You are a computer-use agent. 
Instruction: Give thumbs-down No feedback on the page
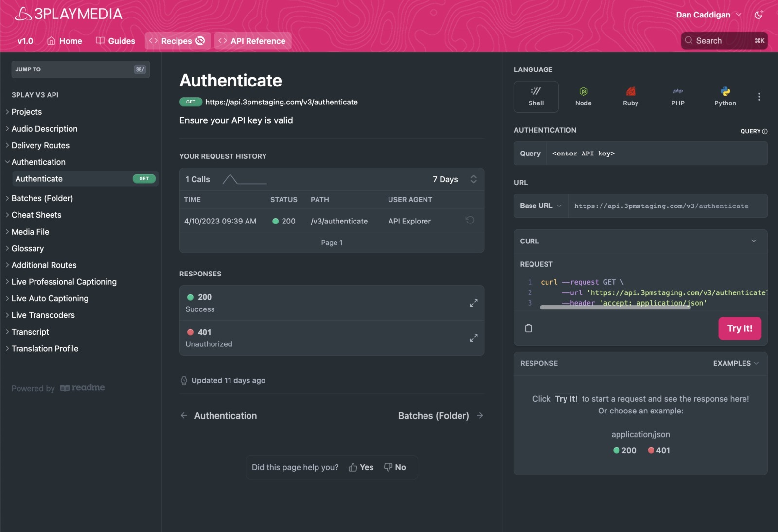coord(395,467)
